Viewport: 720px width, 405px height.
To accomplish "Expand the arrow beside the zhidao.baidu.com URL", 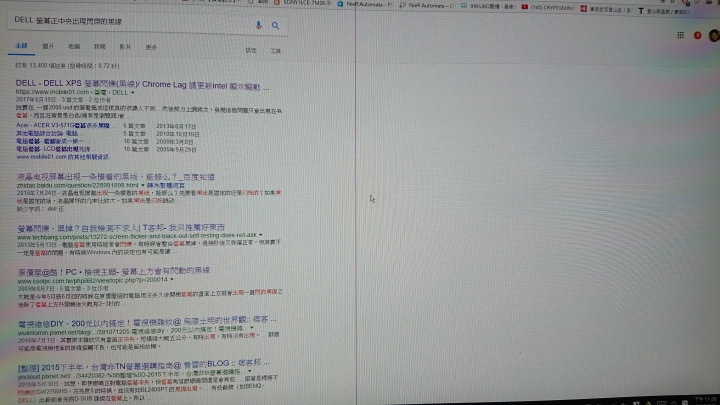I will tap(142, 186).
